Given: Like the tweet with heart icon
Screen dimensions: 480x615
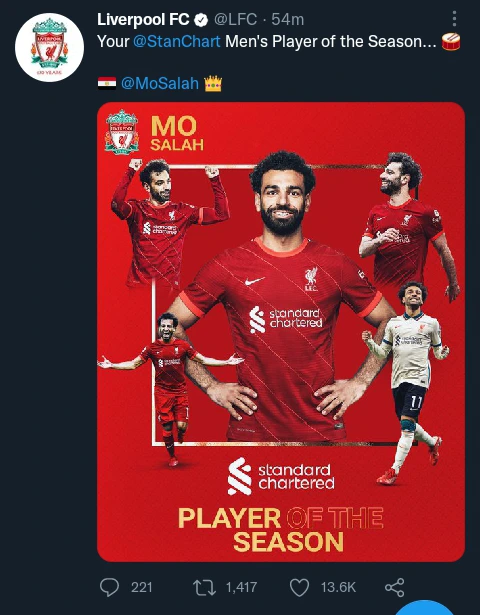Looking at the screenshot, I should [x=300, y=588].
